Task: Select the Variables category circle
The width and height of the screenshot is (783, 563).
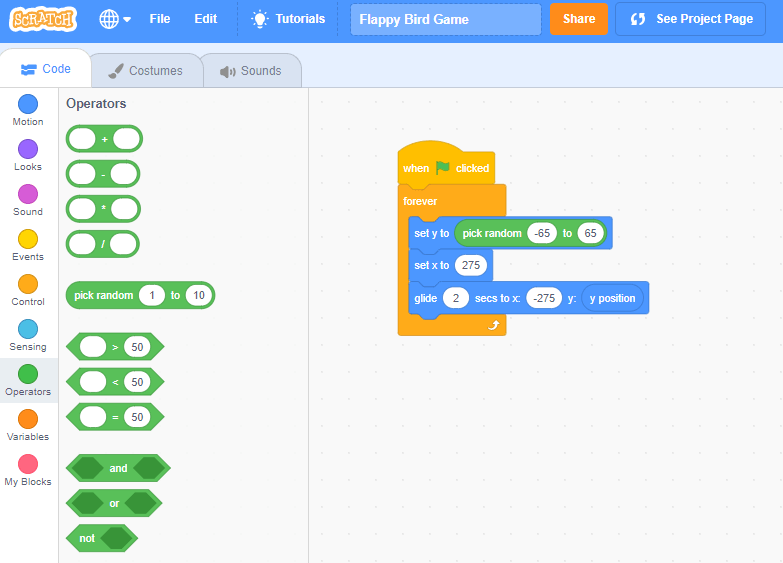Action: tap(28, 419)
